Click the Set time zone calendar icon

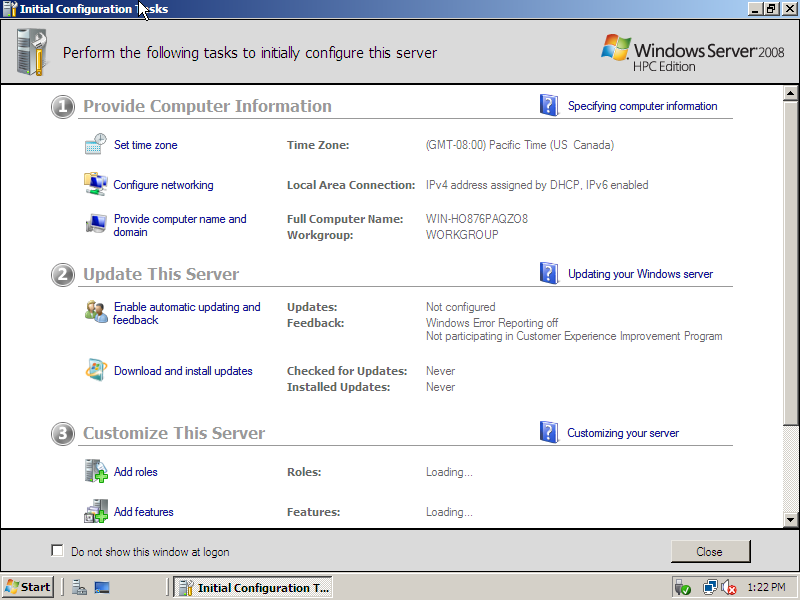(95, 145)
